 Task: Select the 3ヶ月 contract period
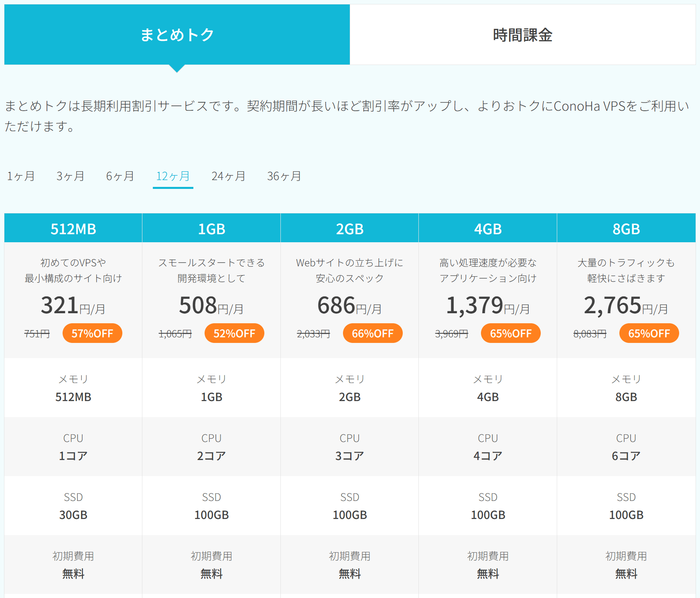70,176
